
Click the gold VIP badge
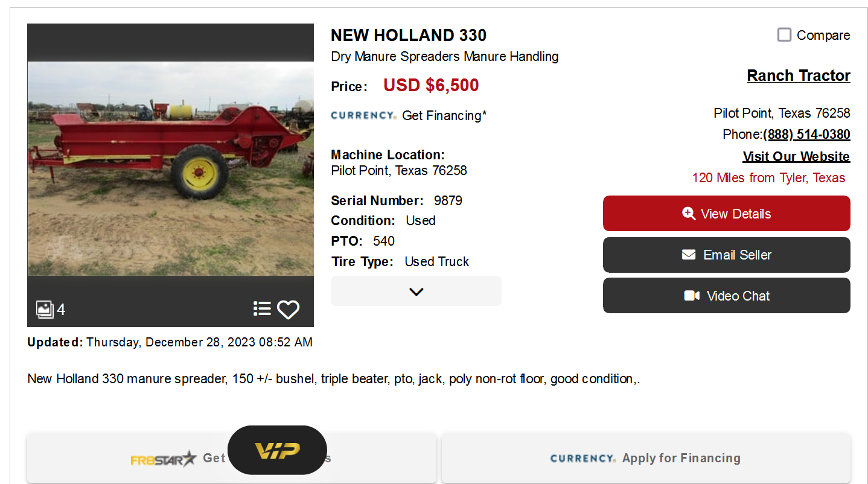tap(278, 450)
